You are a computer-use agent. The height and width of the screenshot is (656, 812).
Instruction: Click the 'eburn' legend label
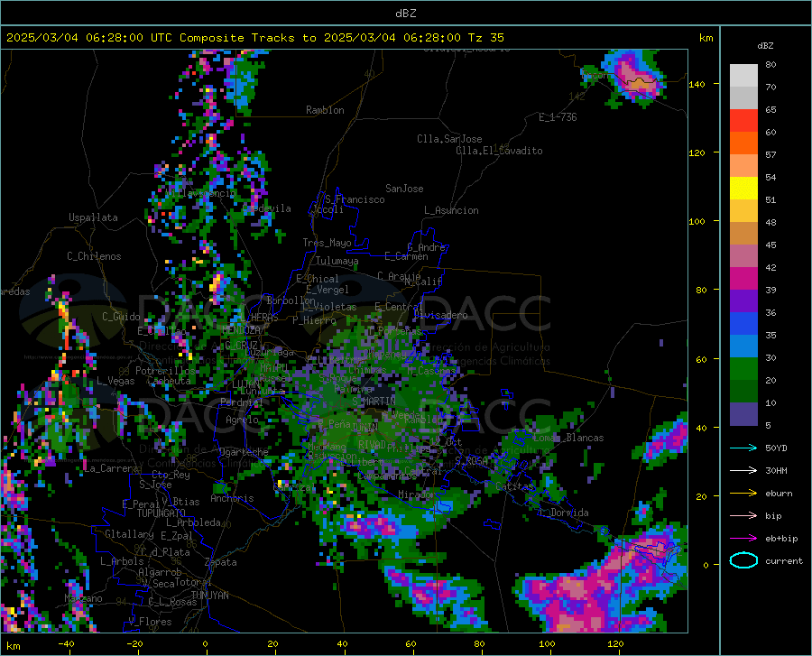[x=779, y=494]
